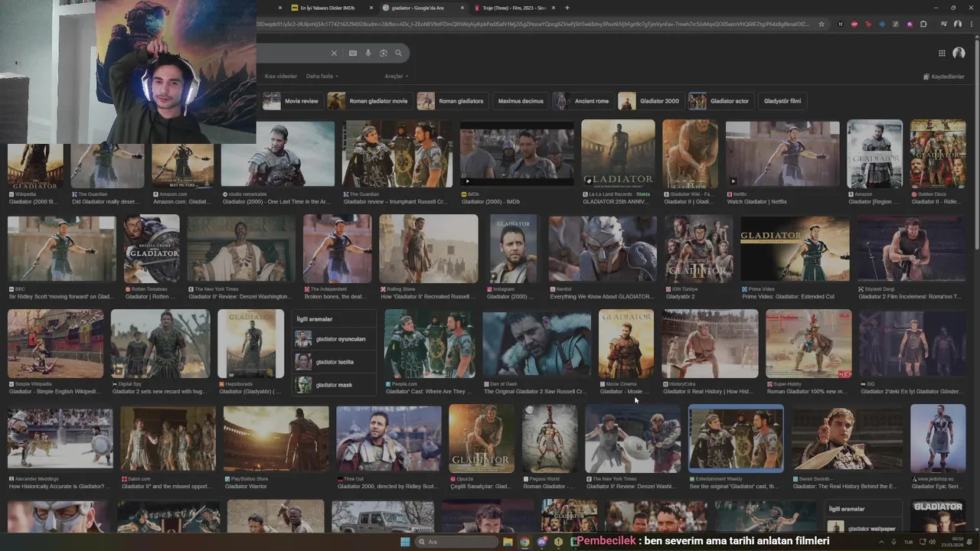The width and height of the screenshot is (980, 551).
Task: Open the Windows Start menu
Action: [x=405, y=542]
